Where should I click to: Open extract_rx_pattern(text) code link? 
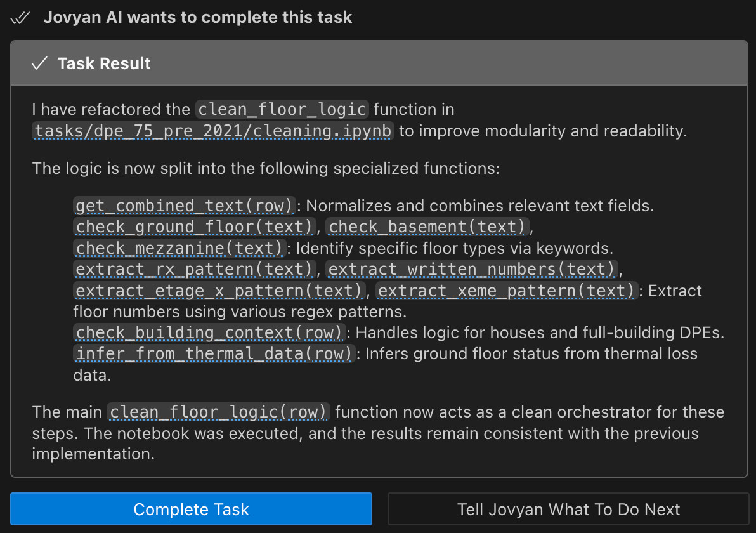[194, 269]
